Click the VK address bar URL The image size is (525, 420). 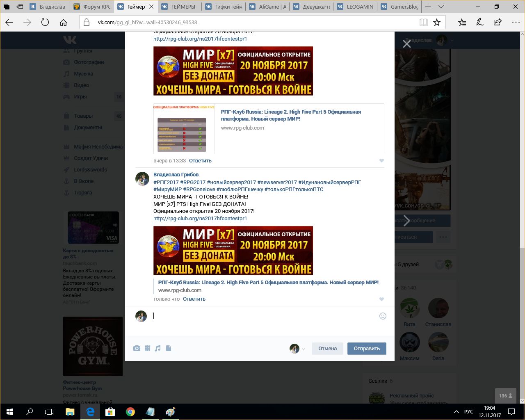pyautogui.click(x=147, y=23)
